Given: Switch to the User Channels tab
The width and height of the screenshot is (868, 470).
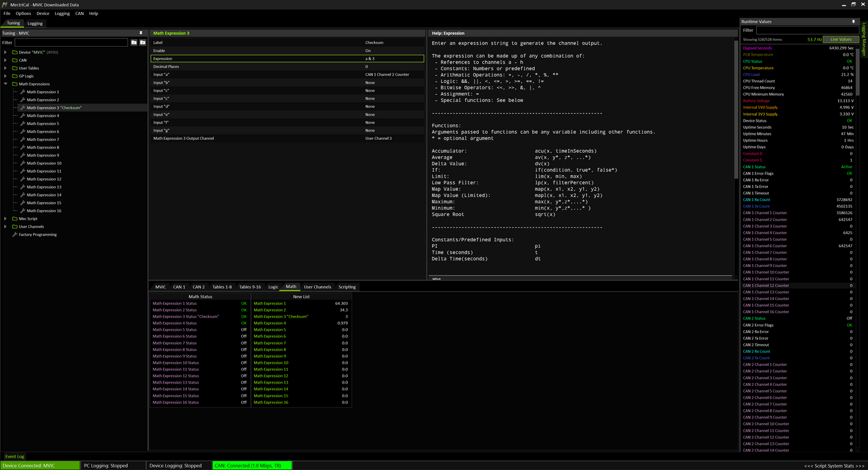Looking at the screenshot, I should (317, 287).
